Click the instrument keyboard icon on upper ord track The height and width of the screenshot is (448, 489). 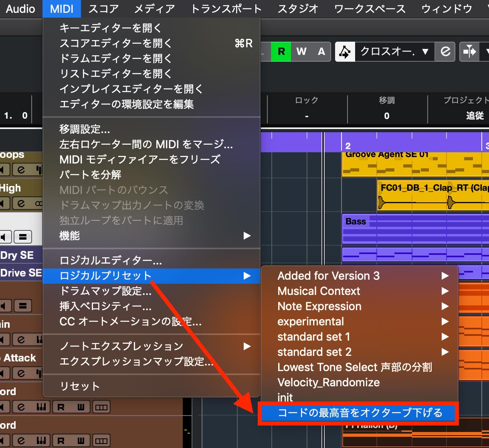(41, 407)
